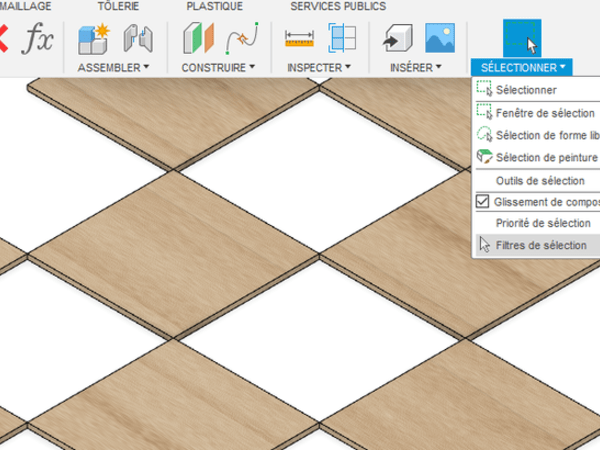
Task: Collapse the SÉLECTIONNER dropdown
Action: pos(524,68)
